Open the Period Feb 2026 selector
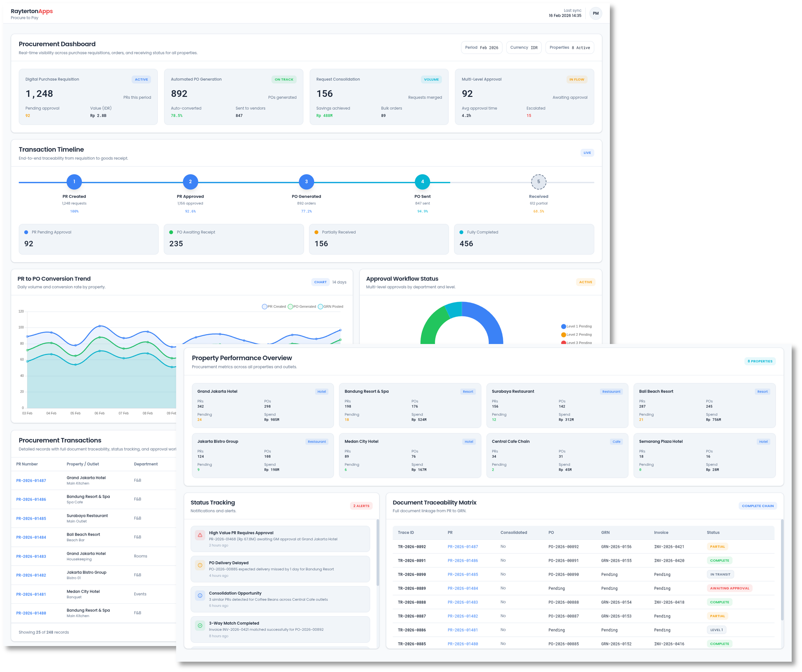Image resolution: width=802 pixels, height=672 pixels. coord(481,47)
